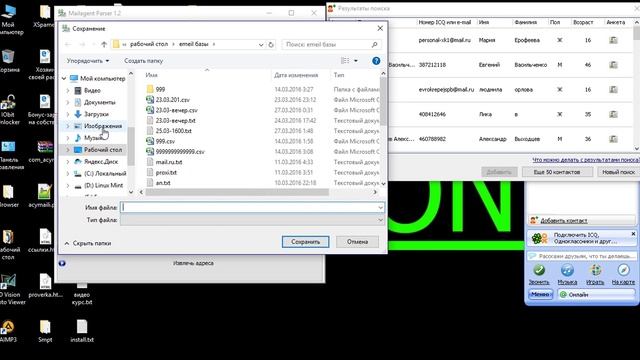The width and height of the screenshot is (640, 360).
Task: Select file 23.03-вечер.csv
Action: 176,110
